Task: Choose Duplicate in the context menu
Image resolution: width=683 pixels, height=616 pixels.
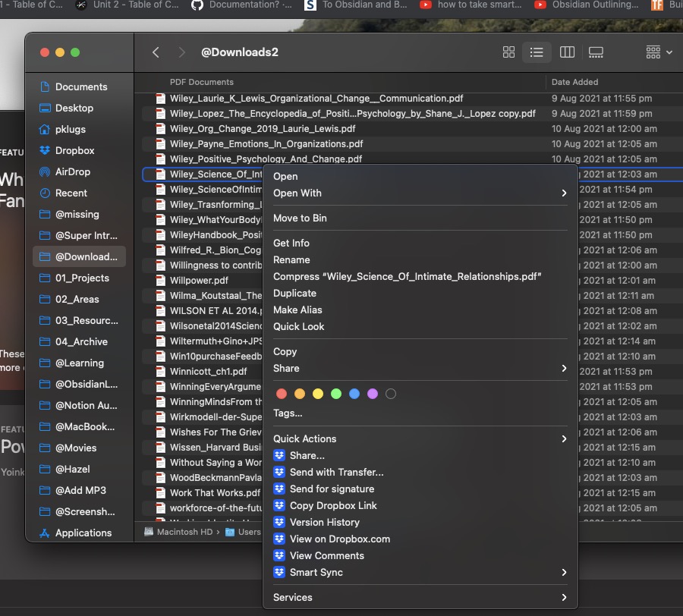Action: pos(420,293)
